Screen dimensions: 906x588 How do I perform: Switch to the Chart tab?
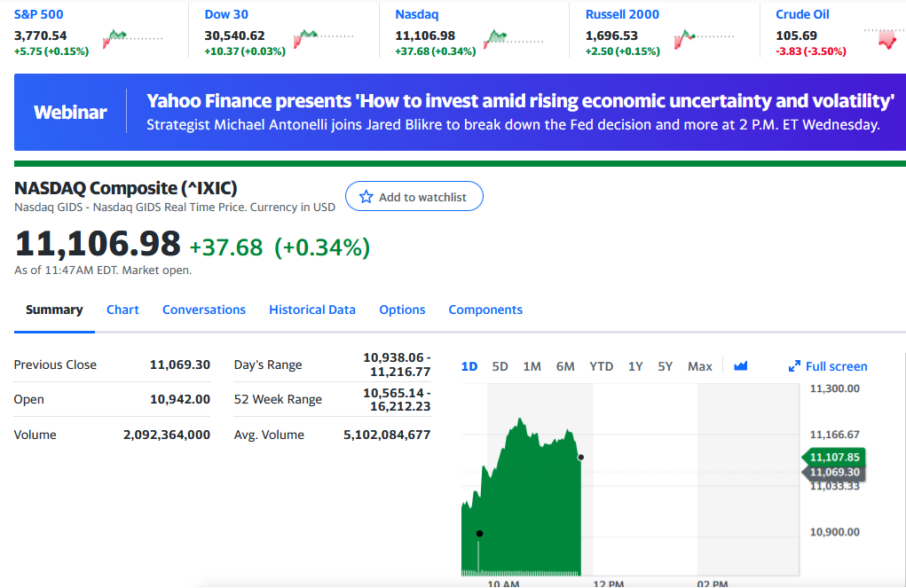coord(122,310)
